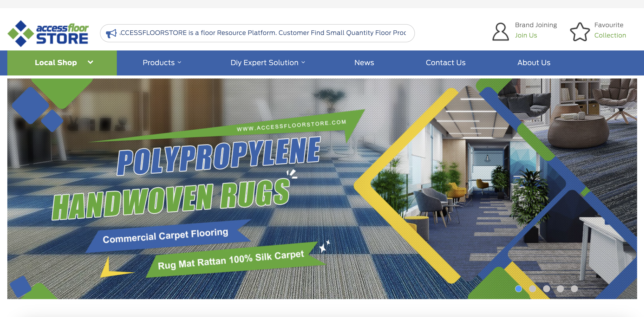Switch to the fourth carousel slide dot

coord(560,289)
